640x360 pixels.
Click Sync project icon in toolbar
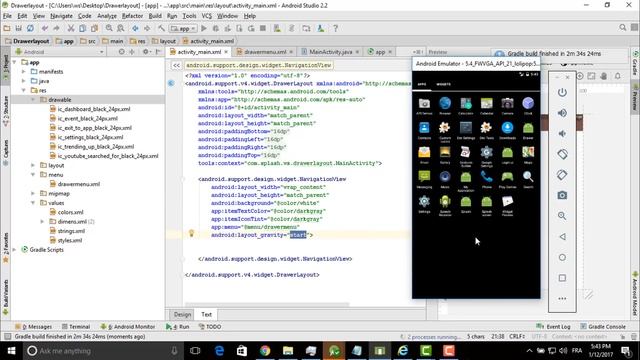click(x=30, y=28)
